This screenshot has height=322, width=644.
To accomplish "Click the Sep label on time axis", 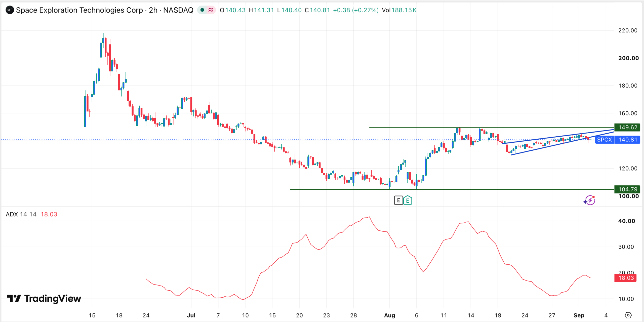I will click(x=579, y=315).
